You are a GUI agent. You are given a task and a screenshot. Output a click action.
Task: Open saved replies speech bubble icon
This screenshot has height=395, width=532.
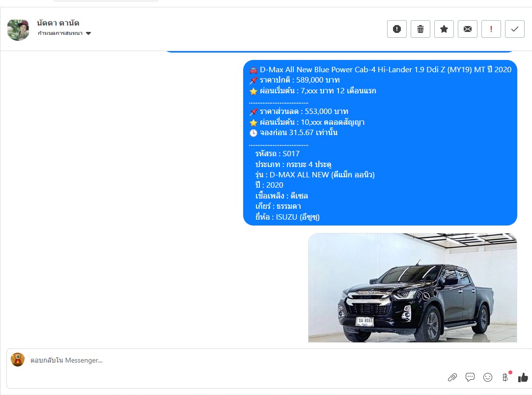point(470,377)
